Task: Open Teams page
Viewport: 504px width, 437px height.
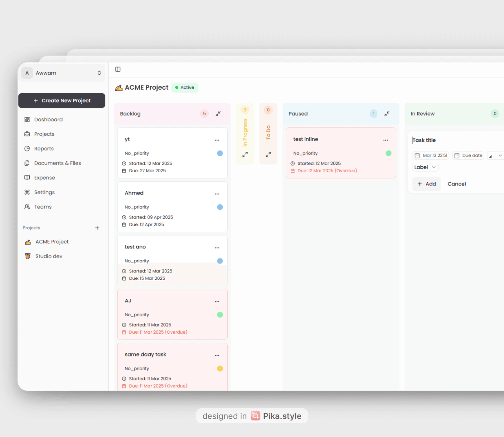Action: pos(43,207)
